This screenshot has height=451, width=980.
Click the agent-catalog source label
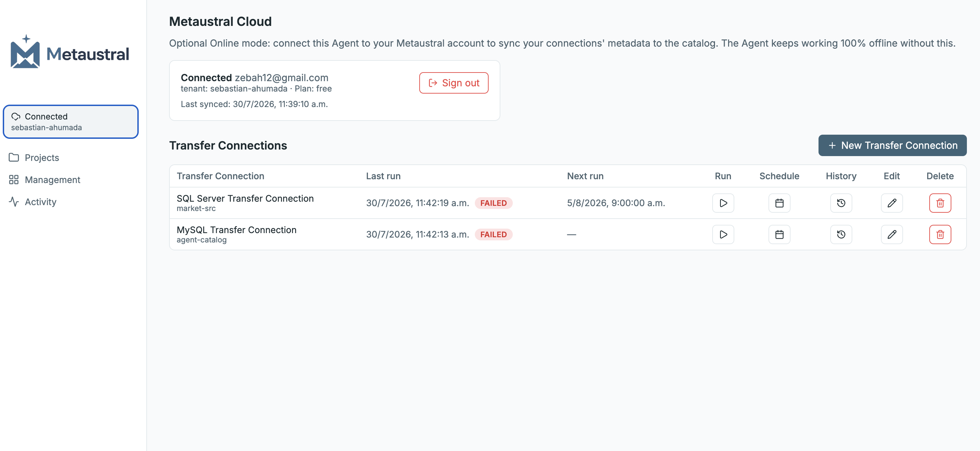coord(202,240)
